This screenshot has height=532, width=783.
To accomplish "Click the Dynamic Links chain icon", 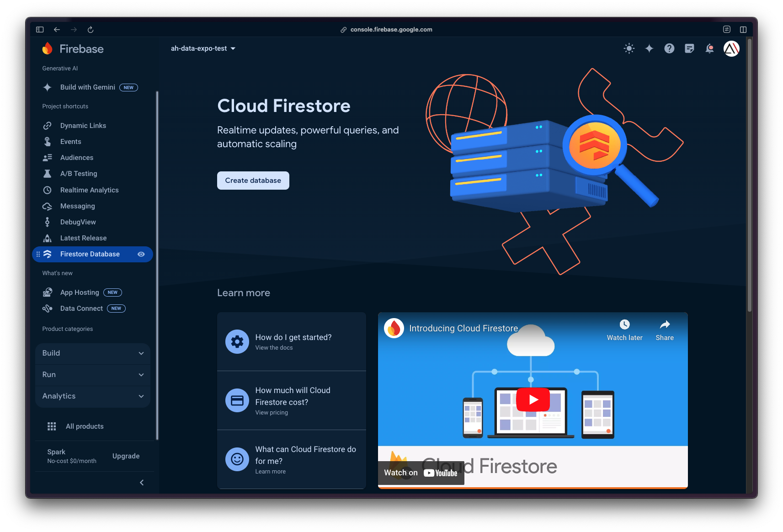I will 47,126.
